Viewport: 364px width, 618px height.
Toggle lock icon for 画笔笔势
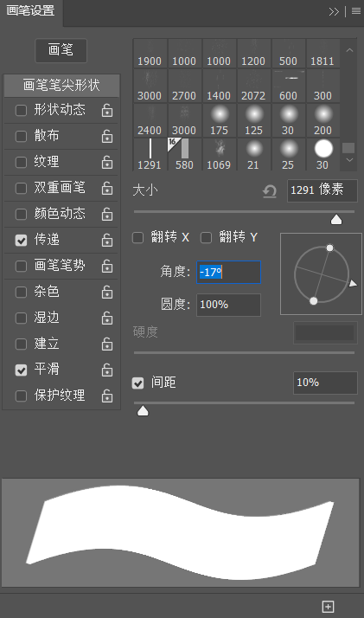coord(107,267)
